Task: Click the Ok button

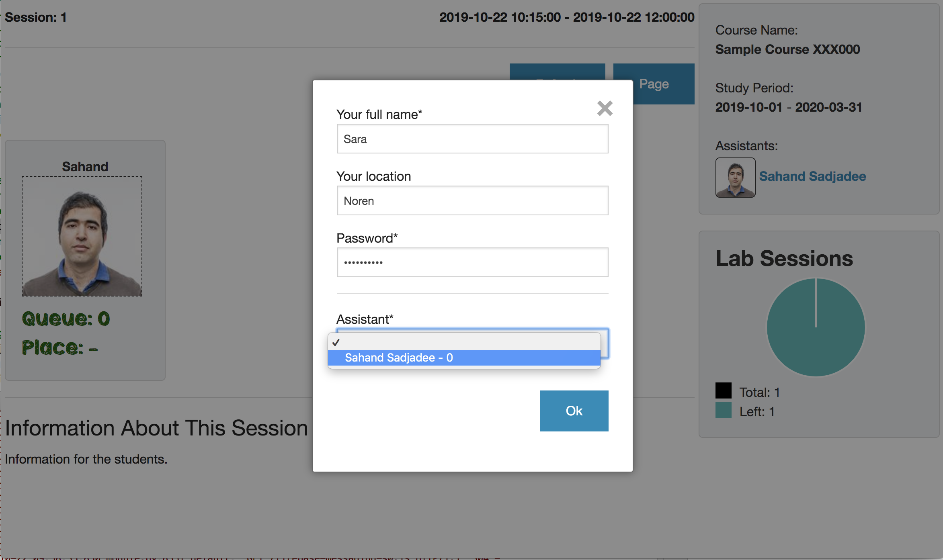Action: (574, 411)
